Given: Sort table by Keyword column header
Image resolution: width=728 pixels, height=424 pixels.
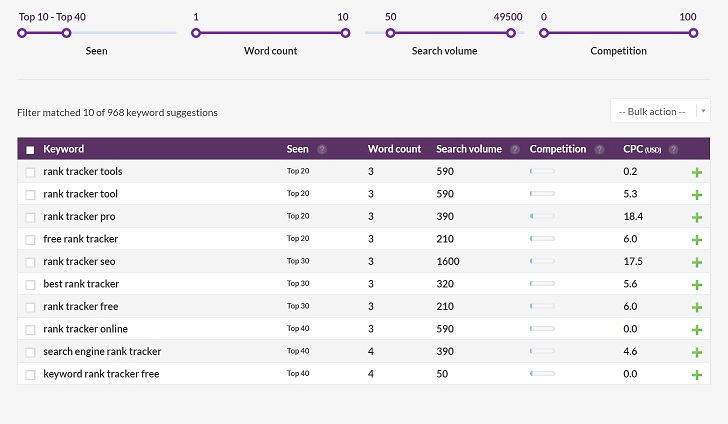Looking at the screenshot, I should 64,149.
